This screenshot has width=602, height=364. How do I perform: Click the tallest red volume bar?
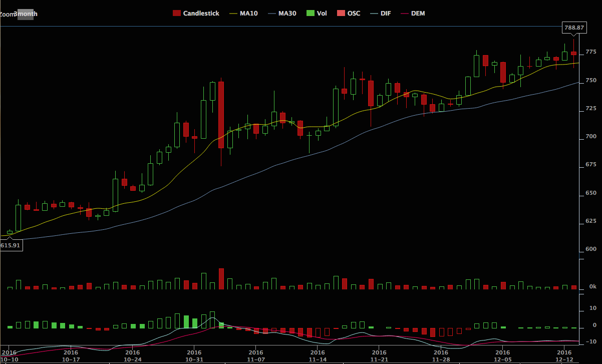pos(221,279)
